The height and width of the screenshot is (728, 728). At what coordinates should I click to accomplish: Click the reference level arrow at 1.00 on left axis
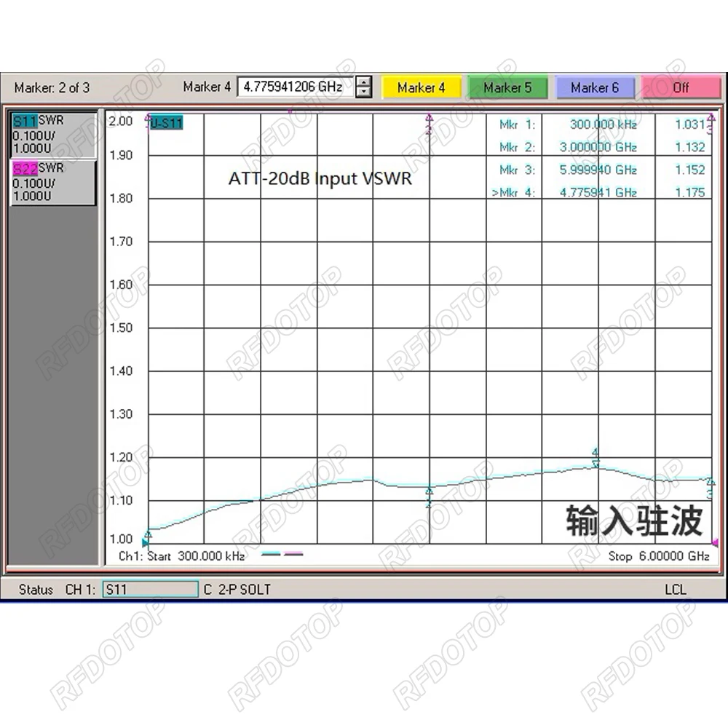tap(146, 543)
